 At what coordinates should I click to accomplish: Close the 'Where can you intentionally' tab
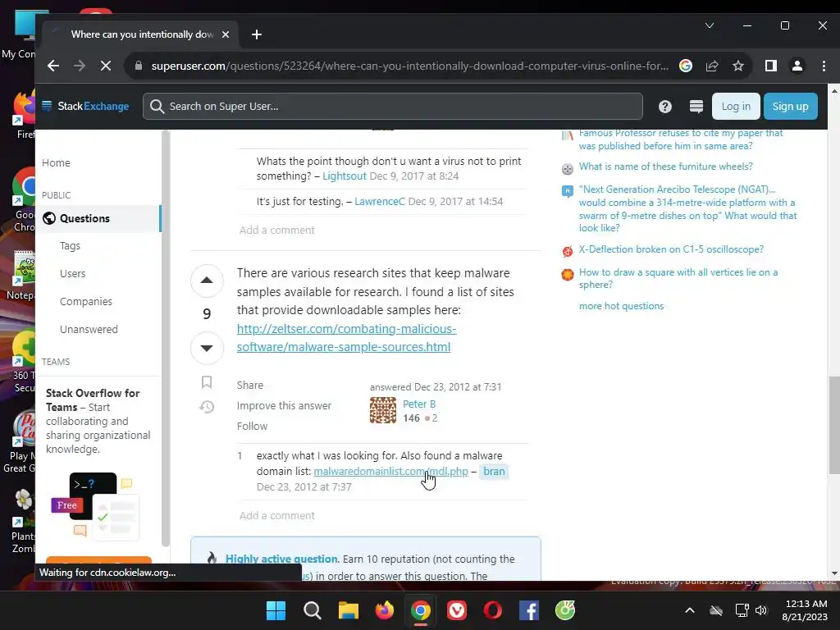[226, 34]
